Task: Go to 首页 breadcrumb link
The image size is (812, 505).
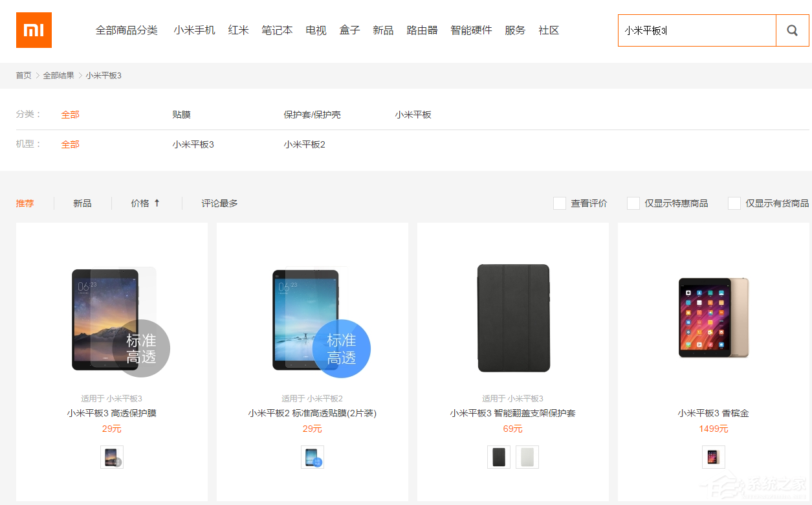Action: (24, 76)
